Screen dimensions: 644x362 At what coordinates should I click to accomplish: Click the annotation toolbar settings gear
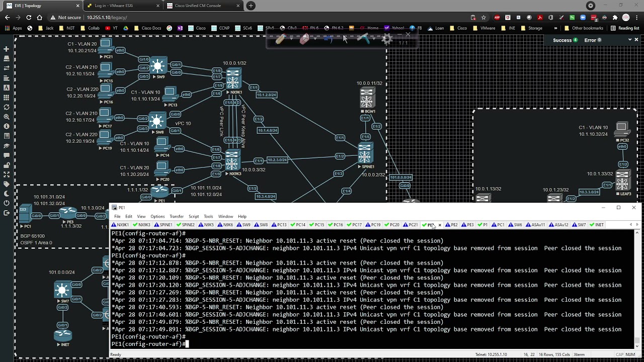coord(387,39)
